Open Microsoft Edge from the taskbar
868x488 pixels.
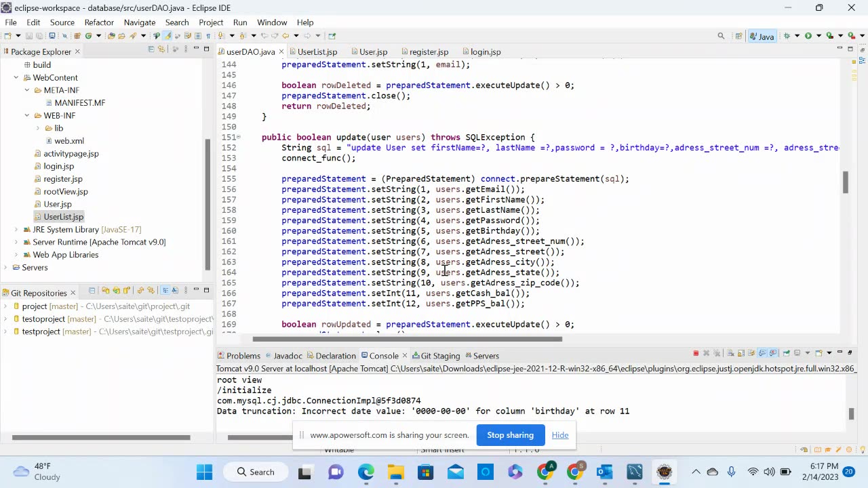[366, 472]
